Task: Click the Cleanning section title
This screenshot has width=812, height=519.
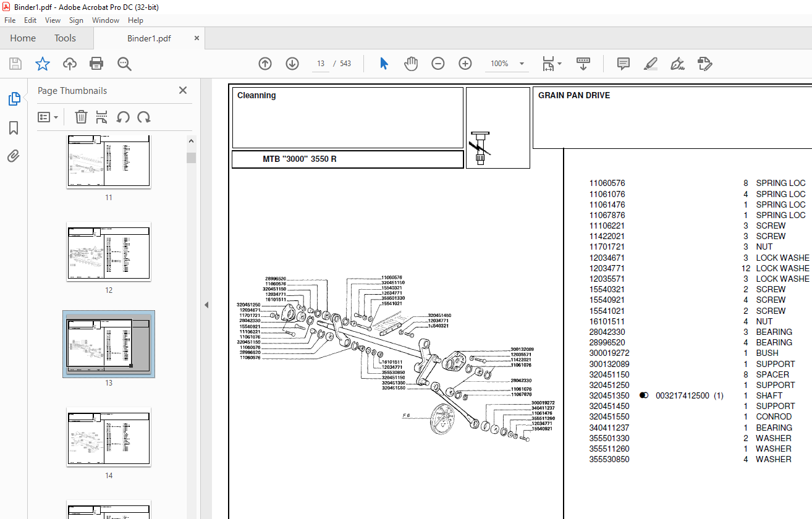Action: pyautogui.click(x=256, y=95)
